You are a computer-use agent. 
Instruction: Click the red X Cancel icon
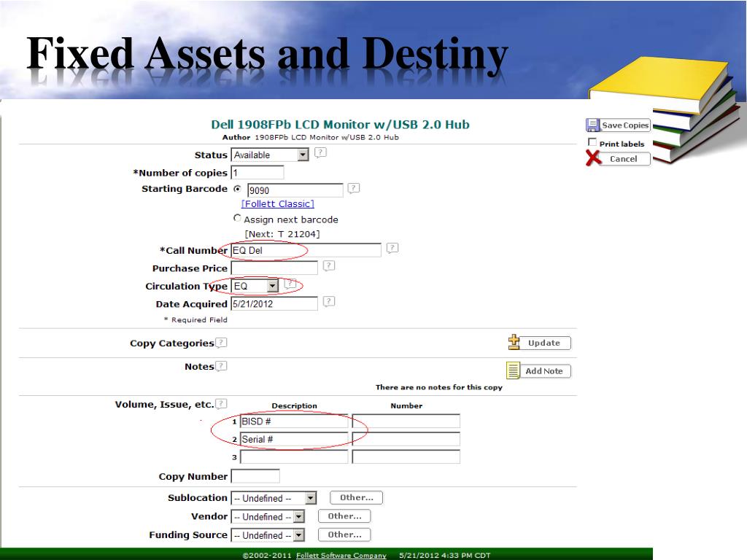594,158
